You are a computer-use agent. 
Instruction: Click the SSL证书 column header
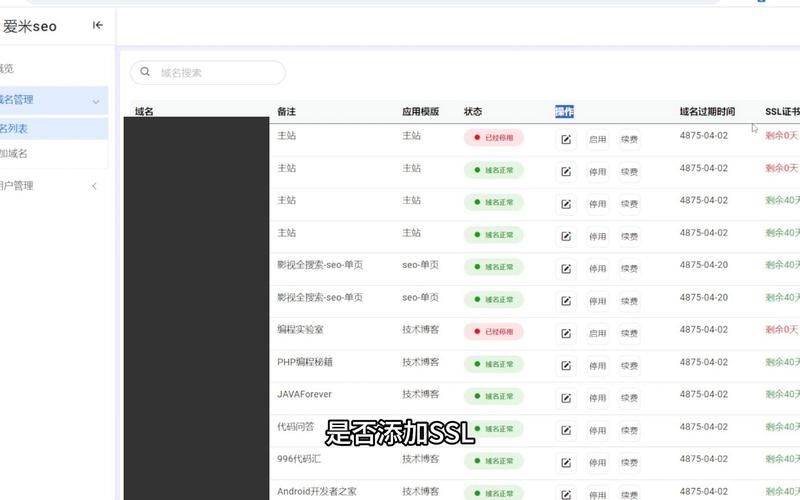point(782,111)
